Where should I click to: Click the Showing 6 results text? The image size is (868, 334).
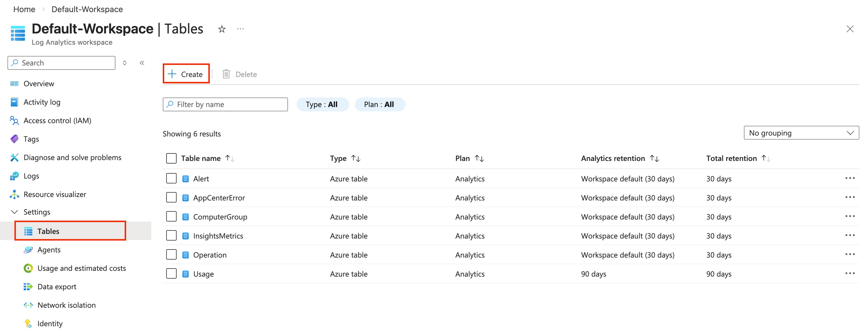click(192, 134)
